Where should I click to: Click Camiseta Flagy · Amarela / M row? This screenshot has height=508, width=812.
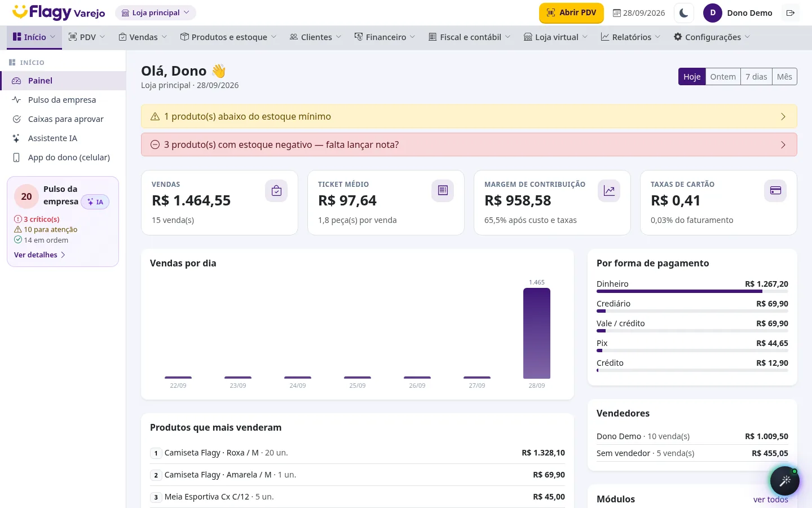358,475
